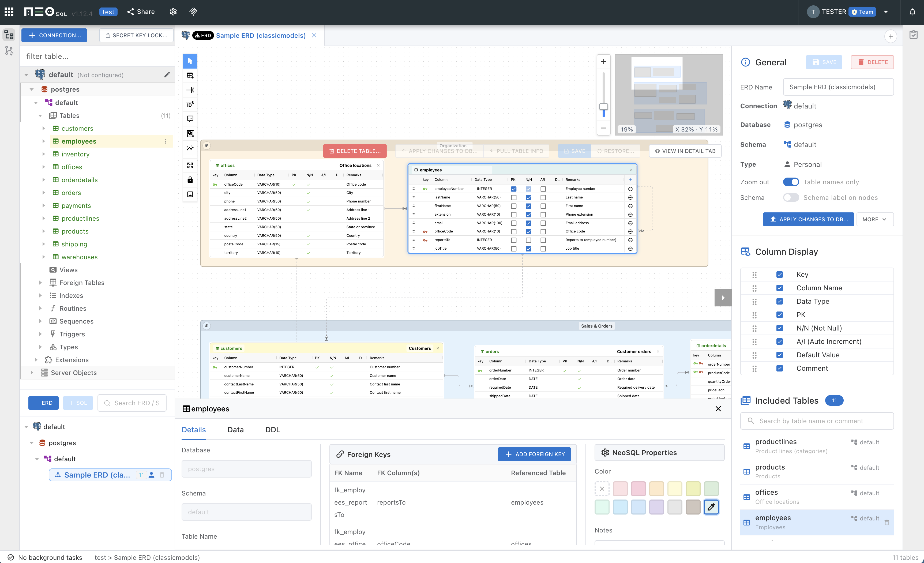Open the Details tab
This screenshot has height=563, width=924.
tap(193, 429)
